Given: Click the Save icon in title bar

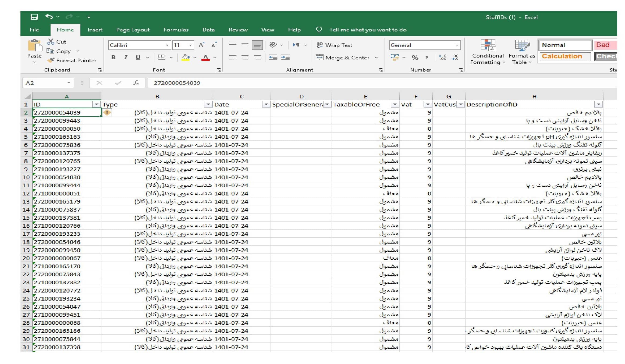Looking at the screenshot, I should tap(34, 17).
